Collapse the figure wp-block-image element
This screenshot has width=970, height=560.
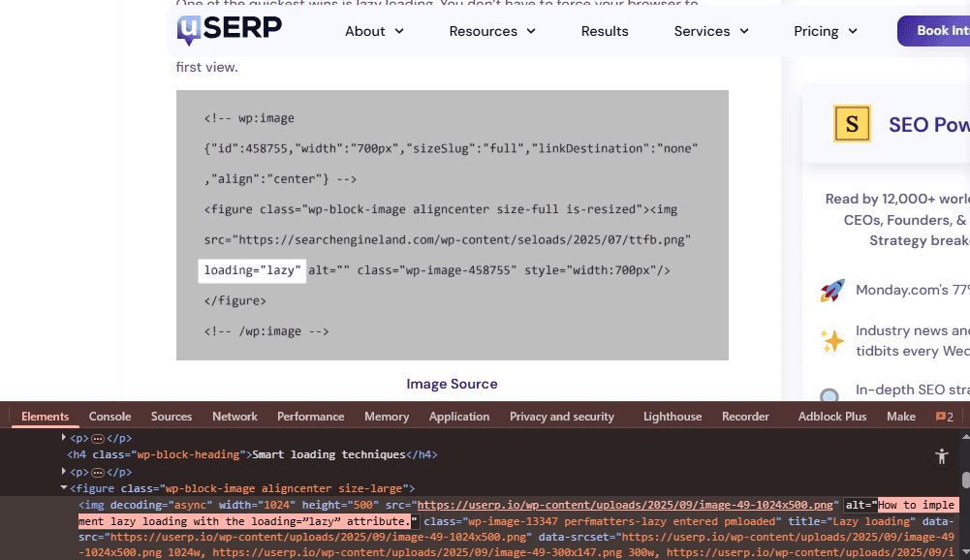[x=64, y=488]
